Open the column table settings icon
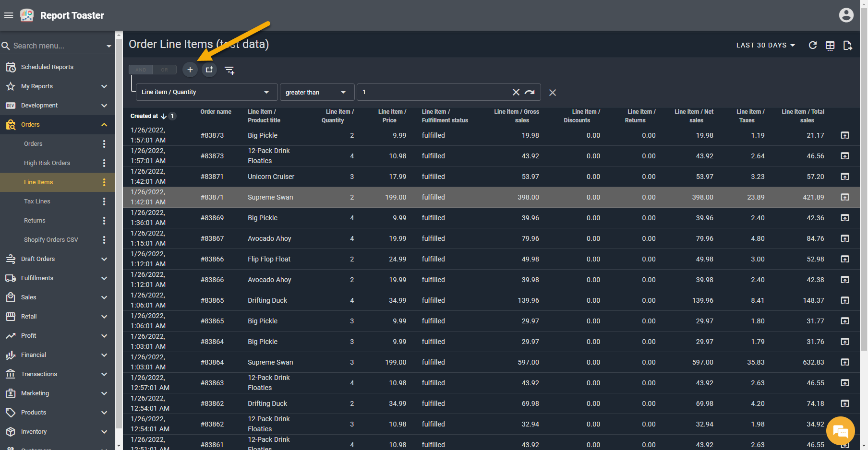The height and width of the screenshot is (450, 868). (x=830, y=46)
